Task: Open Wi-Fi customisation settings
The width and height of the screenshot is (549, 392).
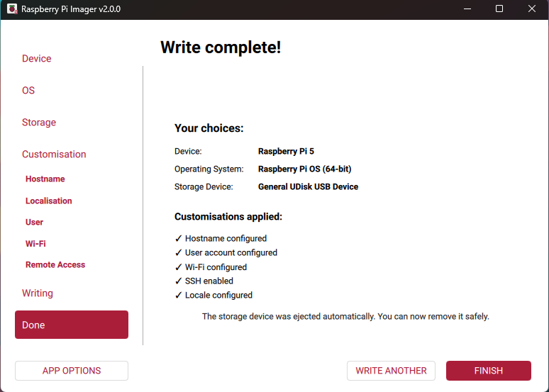Action: pyautogui.click(x=36, y=243)
